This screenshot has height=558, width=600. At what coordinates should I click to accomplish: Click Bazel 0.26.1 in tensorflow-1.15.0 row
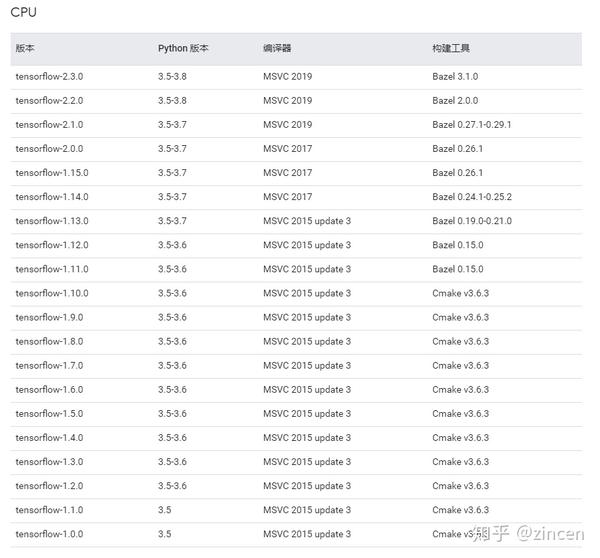(458, 173)
